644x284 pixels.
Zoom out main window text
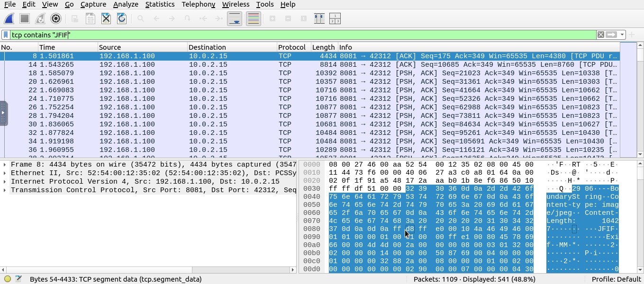click(288, 18)
